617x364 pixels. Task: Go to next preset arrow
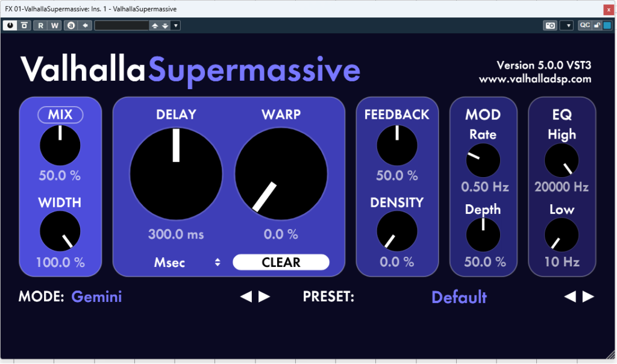coord(588,297)
